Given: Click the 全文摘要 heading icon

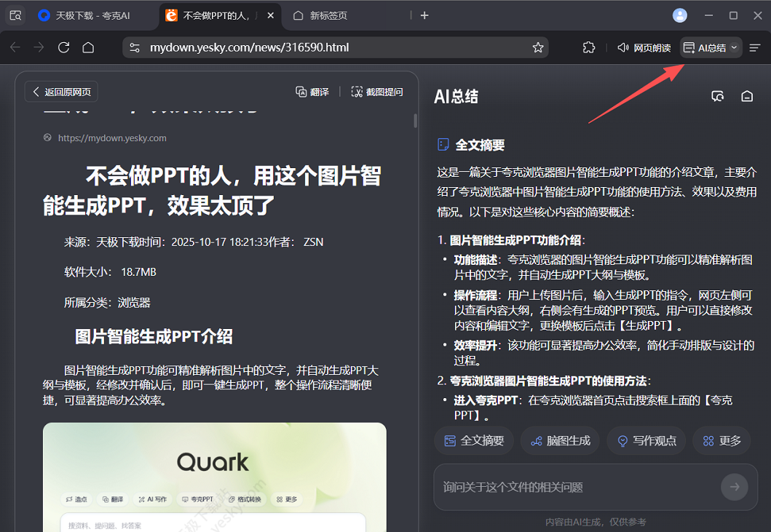Looking at the screenshot, I should (443, 145).
